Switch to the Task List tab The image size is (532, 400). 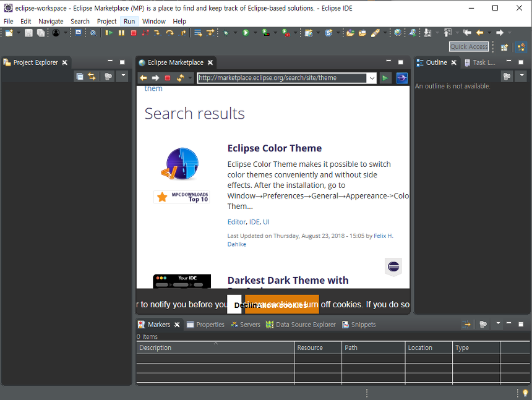[480, 62]
